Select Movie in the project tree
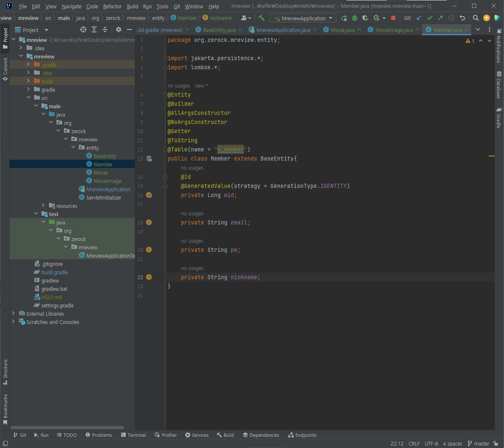The width and height of the screenshot is (504, 448). pyautogui.click(x=100, y=173)
